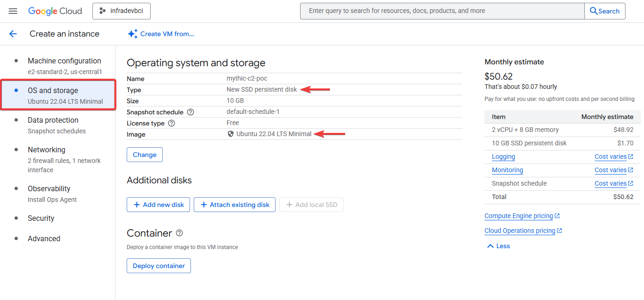Click License type help icon
Screen dimensions: 644x300
point(172,123)
